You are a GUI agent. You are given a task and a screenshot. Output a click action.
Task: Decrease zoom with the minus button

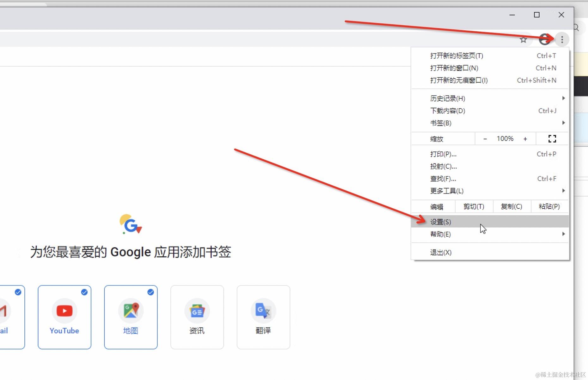pos(485,139)
